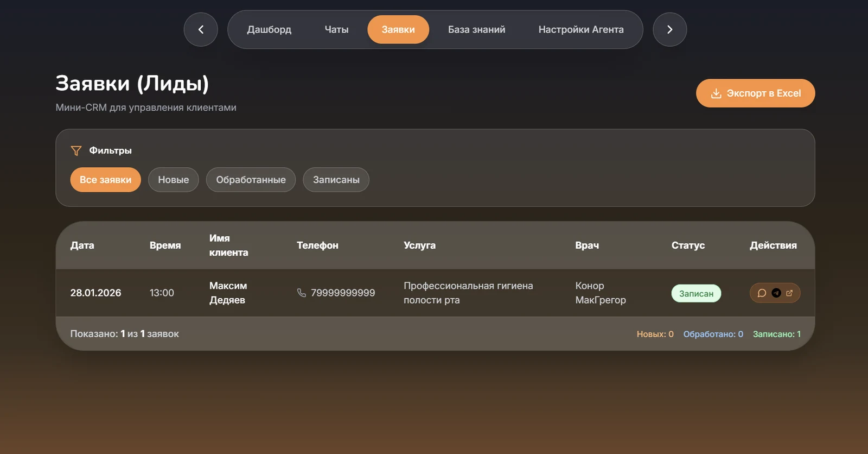Click the Услуга column header
The height and width of the screenshot is (454, 868).
click(419, 245)
